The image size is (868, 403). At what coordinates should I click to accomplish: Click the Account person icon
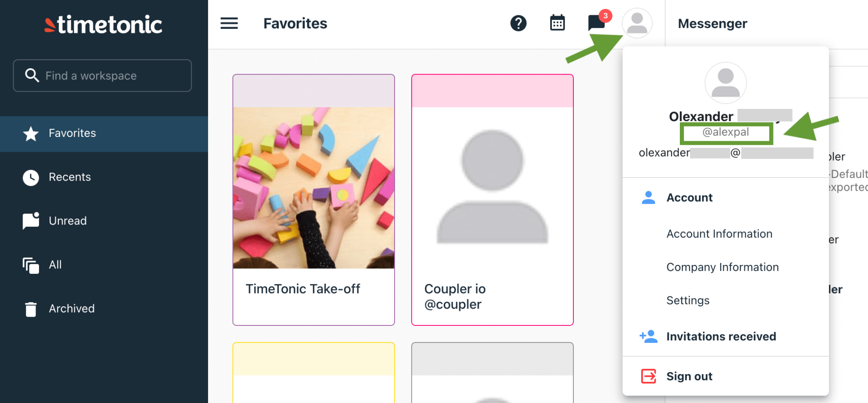click(648, 197)
